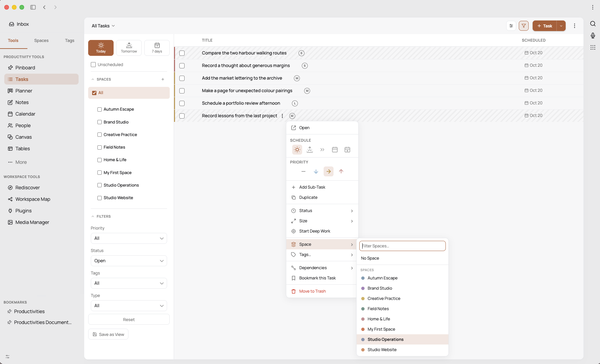Open the search magnifier icon
The width and height of the screenshot is (600, 364).
[593, 23]
